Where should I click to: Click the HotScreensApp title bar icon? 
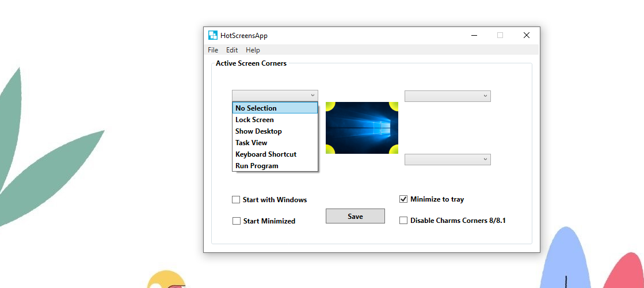click(x=213, y=35)
